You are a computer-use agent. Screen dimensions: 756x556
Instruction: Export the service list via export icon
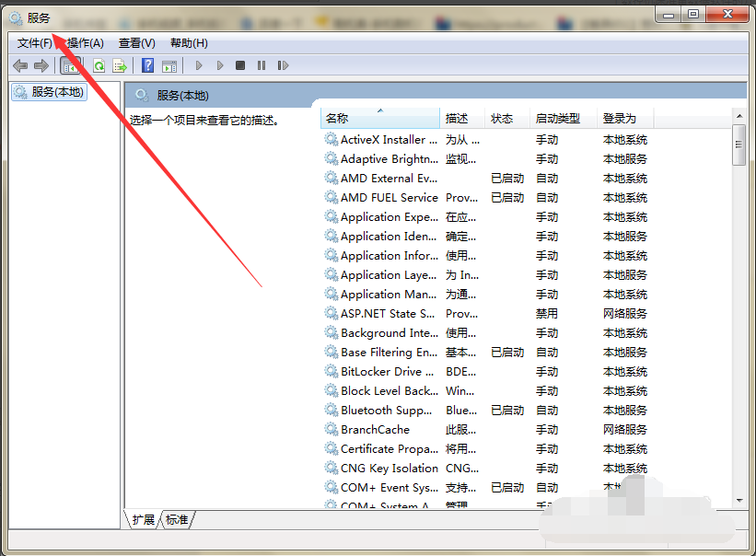click(121, 64)
